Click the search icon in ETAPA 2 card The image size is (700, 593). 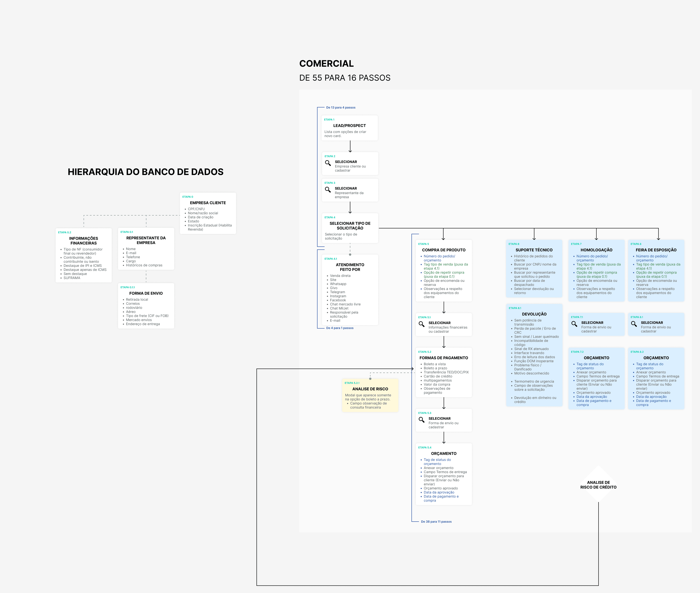point(328,163)
